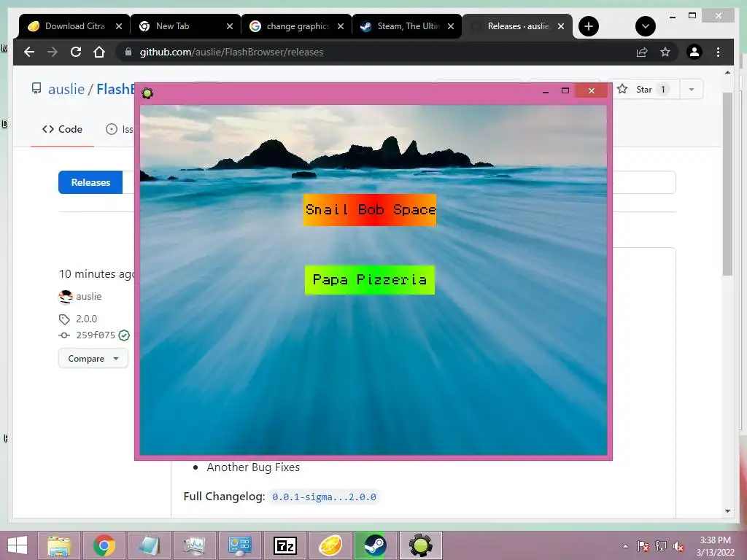The height and width of the screenshot is (560, 747).
Task: Show hidden system tray icons
Action: (x=625, y=546)
